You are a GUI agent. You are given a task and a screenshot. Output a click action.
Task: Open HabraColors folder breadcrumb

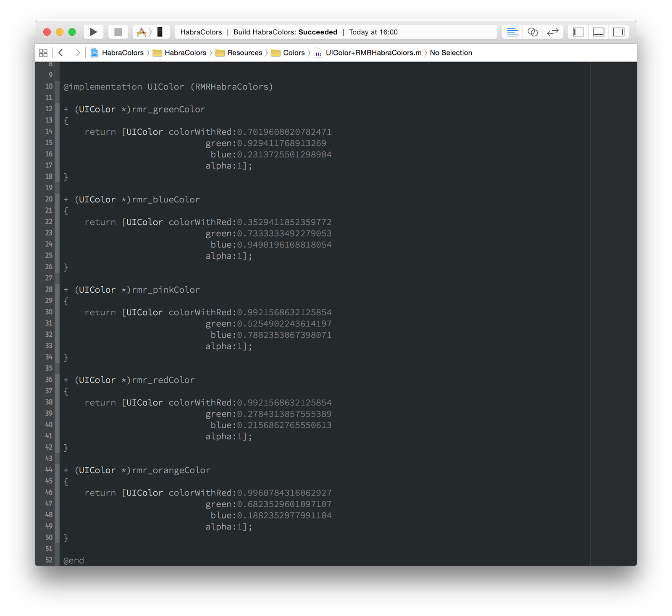180,52
